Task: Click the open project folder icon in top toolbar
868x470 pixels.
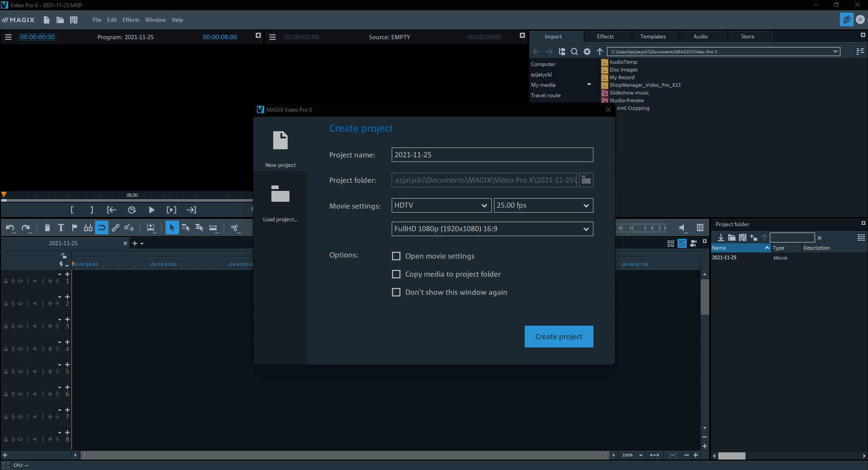Action: click(60, 20)
